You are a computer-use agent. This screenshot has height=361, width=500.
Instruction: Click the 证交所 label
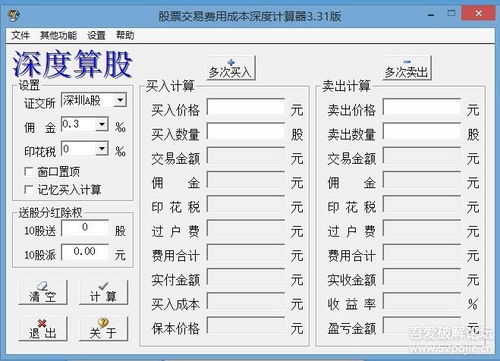click(40, 104)
